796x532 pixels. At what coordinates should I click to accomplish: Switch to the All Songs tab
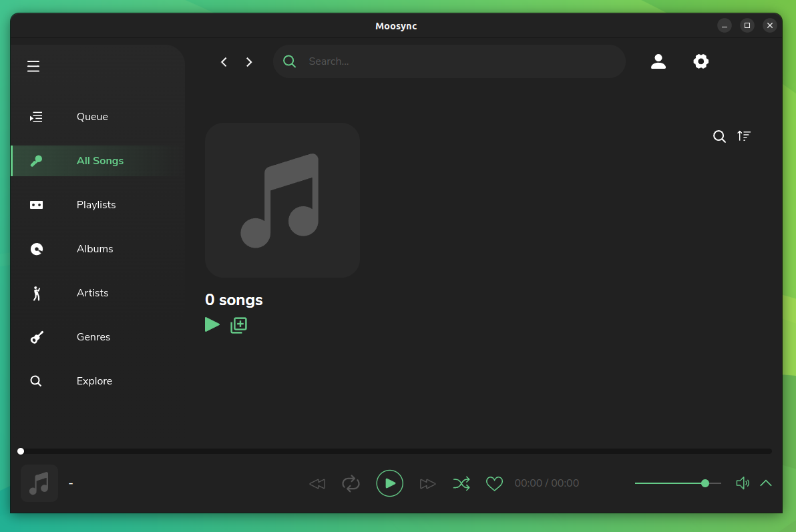[x=99, y=160]
